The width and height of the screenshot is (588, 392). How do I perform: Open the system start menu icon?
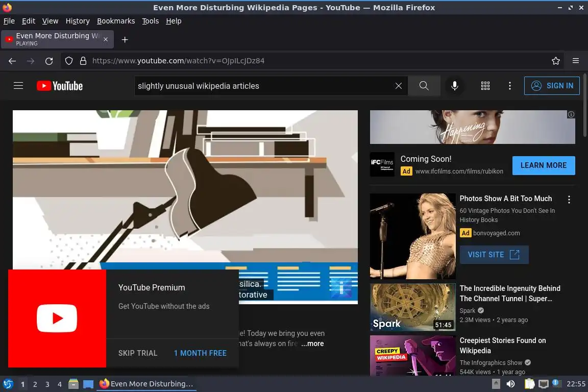tap(8, 384)
